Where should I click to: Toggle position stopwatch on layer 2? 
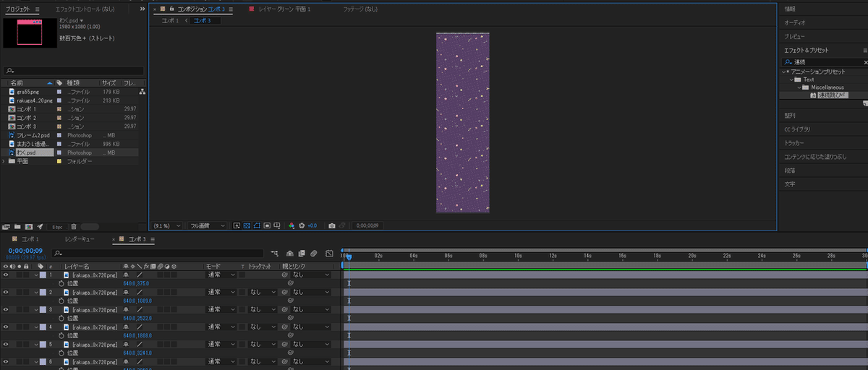pyautogui.click(x=61, y=301)
